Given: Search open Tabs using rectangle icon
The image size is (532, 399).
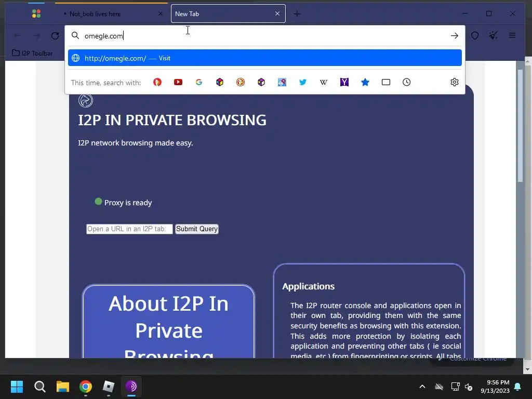Looking at the screenshot, I should pyautogui.click(x=386, y=82).
